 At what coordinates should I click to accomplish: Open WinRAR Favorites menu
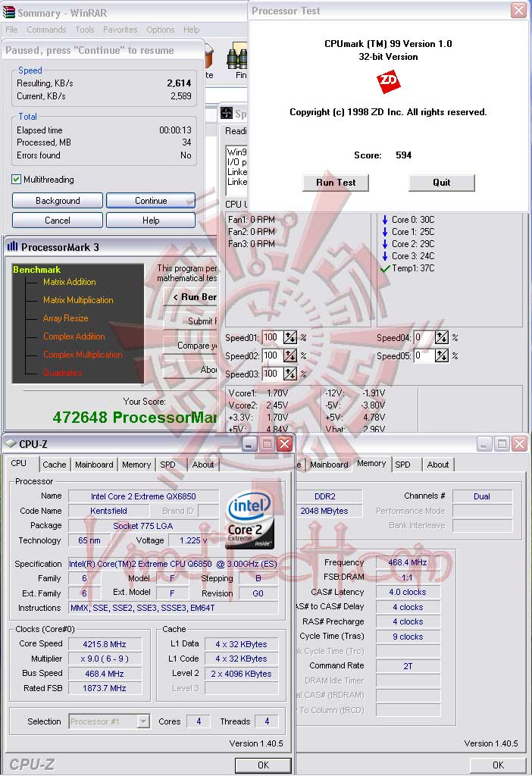(120, 30)
